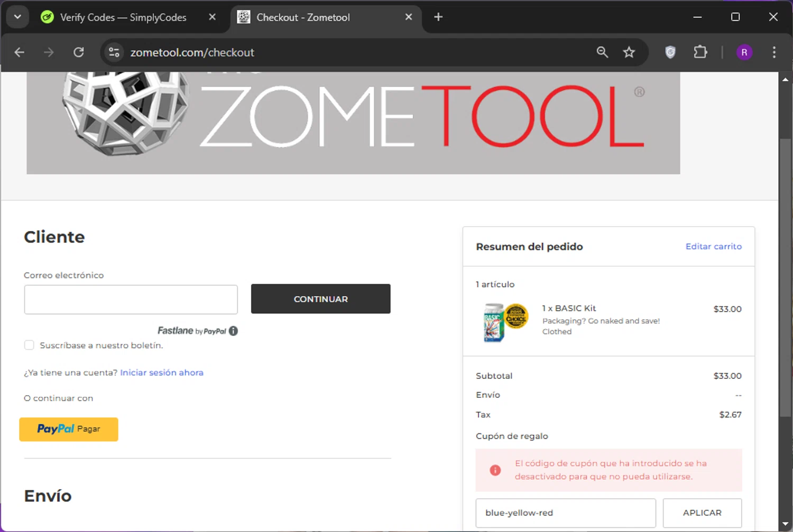Click the page scrollbar down arrow
The width and height of the screenshot is (793, 532).
[785, 524]
